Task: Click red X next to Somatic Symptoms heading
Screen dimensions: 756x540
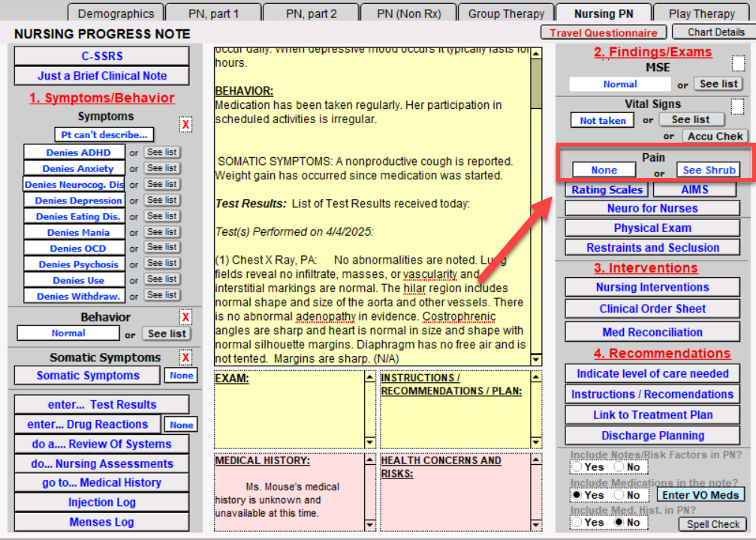Action: pos(185,357)
